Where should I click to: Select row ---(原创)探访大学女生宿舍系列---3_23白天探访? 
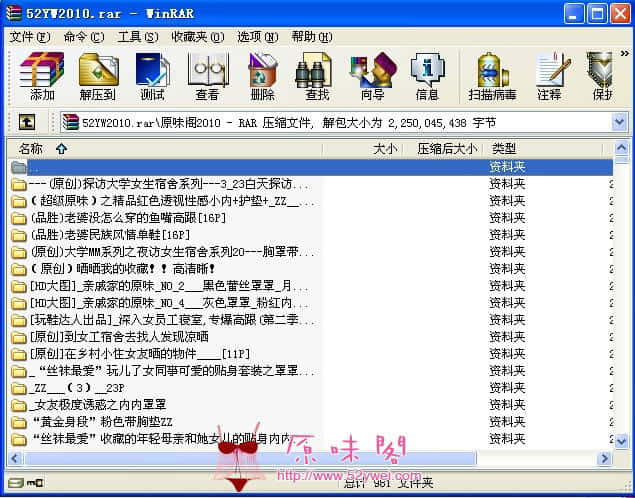(x=311, y=184)
